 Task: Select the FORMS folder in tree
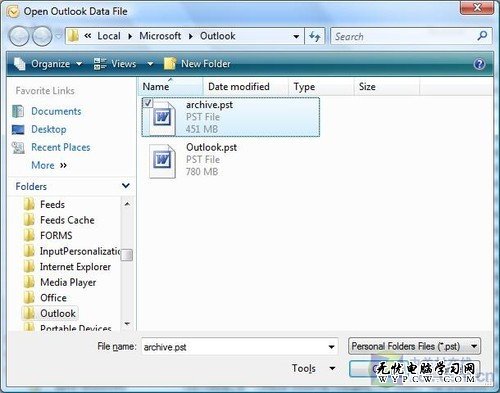click(56, 236)
